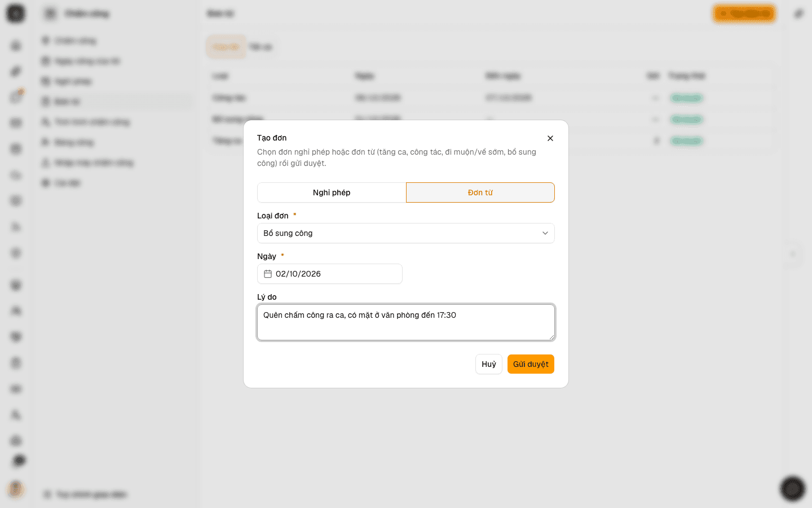The height and width of the screenshot is (508, 812).
Task: Click the blurred orange button at top right
Action: pos(744,14)
